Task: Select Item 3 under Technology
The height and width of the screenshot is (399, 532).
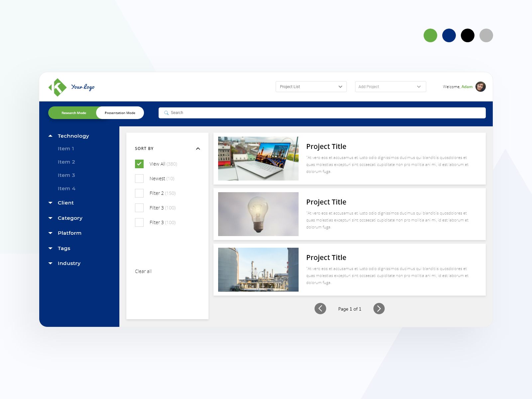Action: tap(66, 175)
